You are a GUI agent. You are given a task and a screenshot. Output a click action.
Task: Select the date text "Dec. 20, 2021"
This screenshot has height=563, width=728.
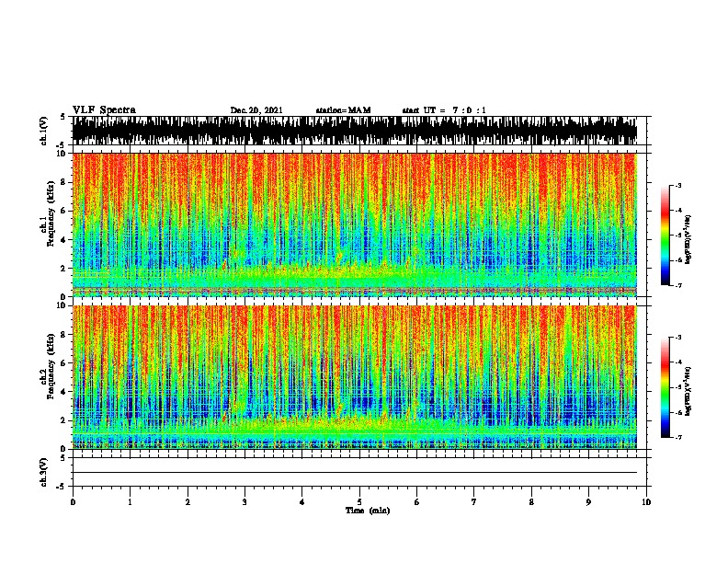tap(256, 110)
